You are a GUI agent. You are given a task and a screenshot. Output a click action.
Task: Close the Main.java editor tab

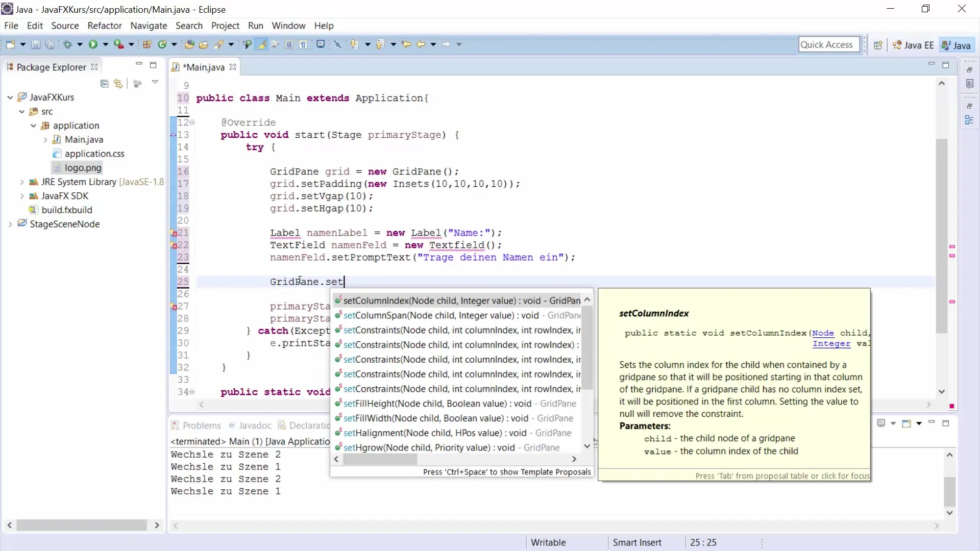click(233, 67)
